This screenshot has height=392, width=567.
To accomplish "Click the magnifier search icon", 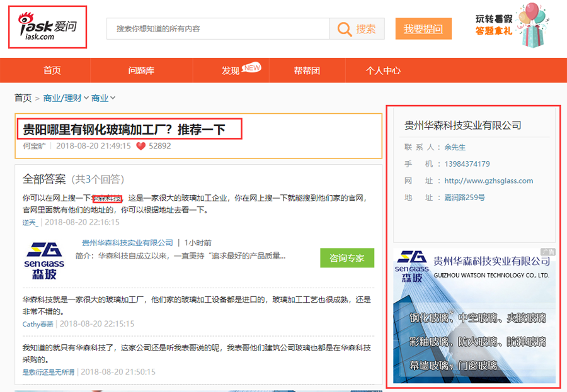I will coord(344,29).
